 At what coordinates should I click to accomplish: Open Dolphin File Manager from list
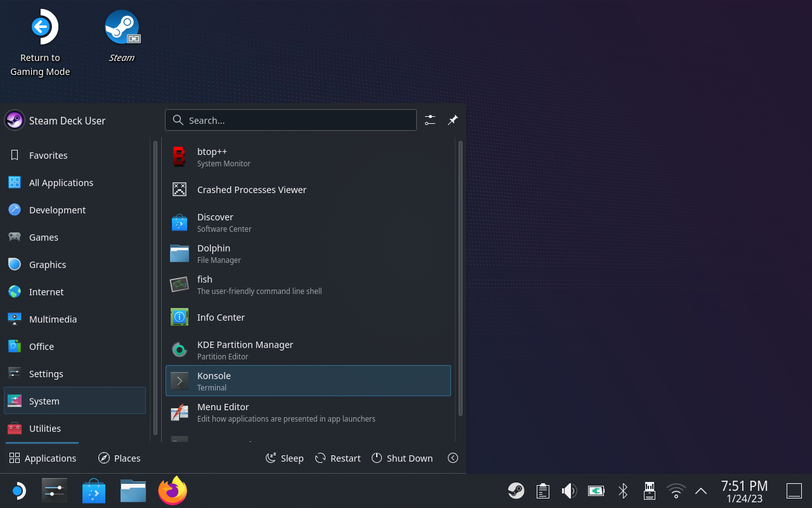pyautogui.click(x=308, y=254)
